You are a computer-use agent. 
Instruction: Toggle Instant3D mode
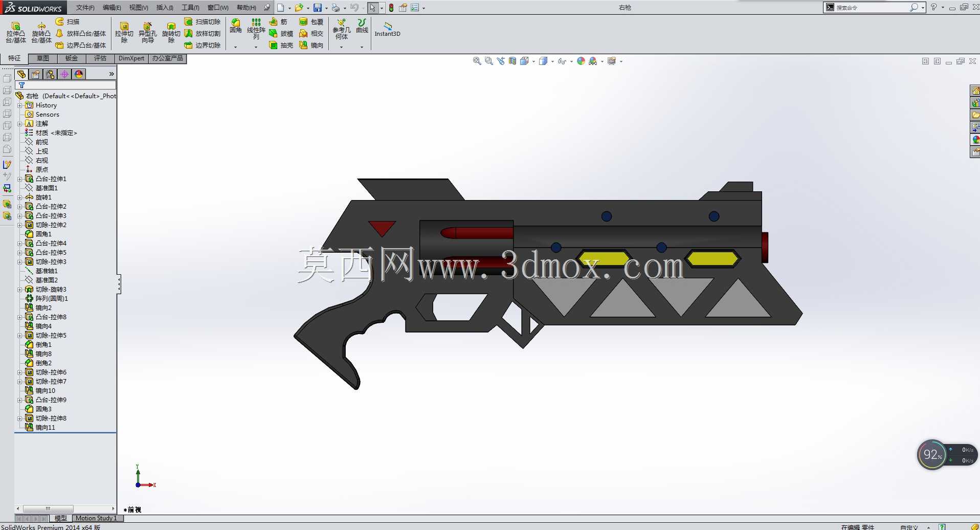(x=388, y=29)
